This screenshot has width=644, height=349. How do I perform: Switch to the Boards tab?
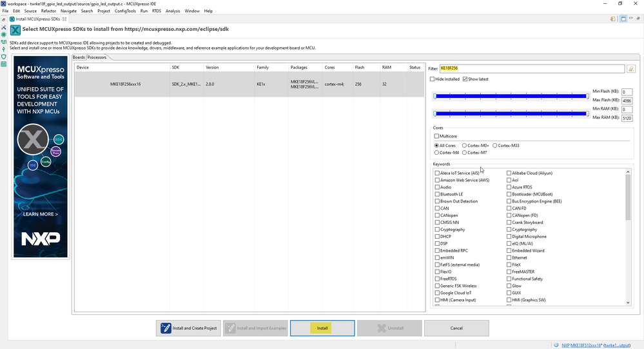click(79, 57)
